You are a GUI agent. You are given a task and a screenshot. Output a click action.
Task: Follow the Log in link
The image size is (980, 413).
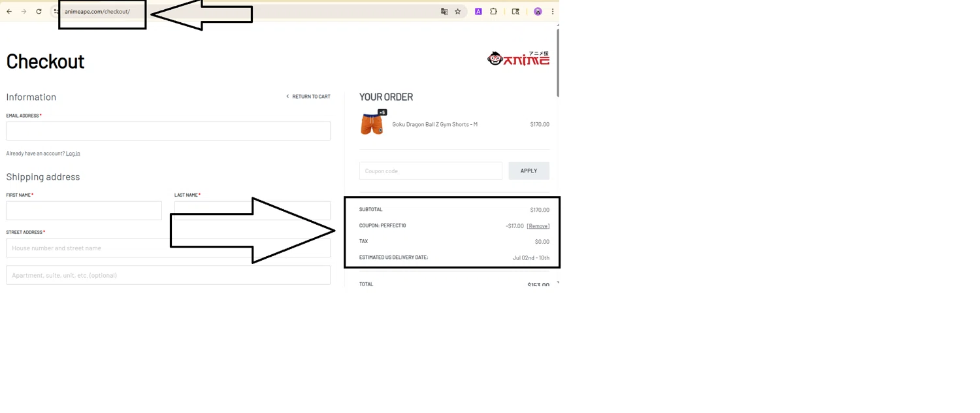(x=73, y=153)
